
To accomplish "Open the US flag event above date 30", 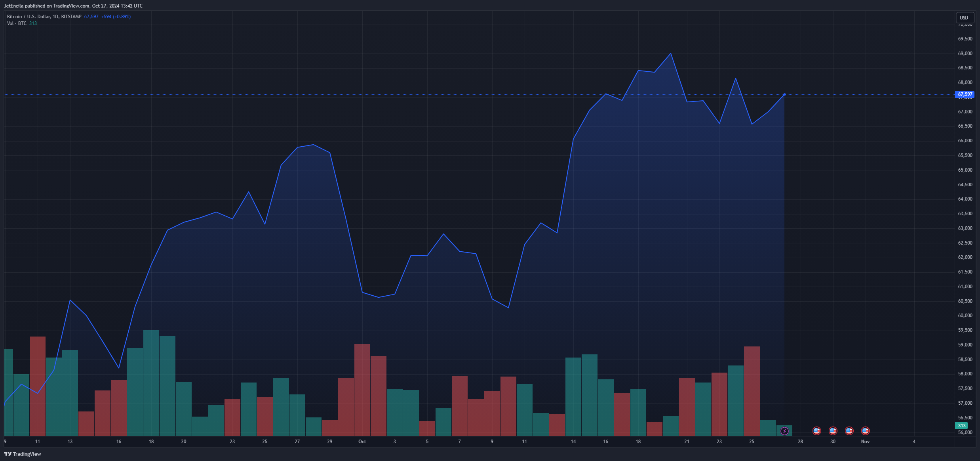I will (x=833, y=431).
